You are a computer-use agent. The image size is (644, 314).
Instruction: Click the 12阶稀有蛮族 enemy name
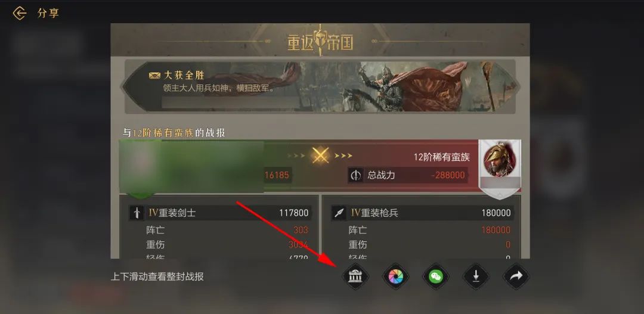coord(441,157)
